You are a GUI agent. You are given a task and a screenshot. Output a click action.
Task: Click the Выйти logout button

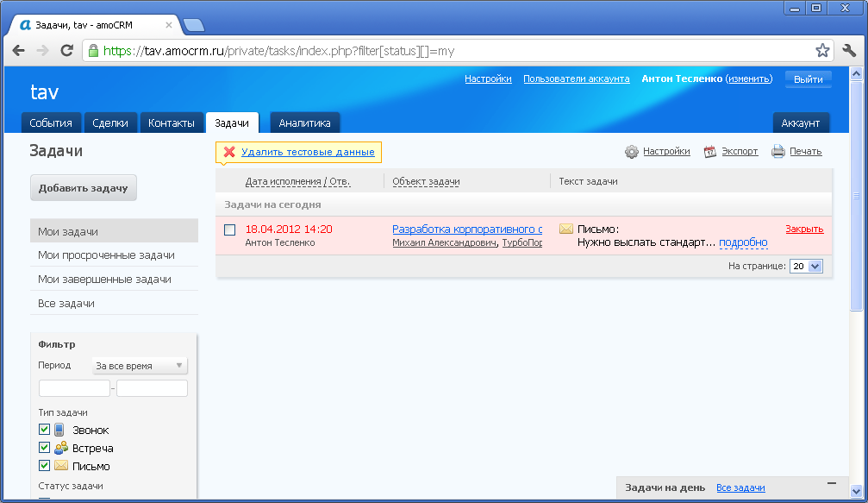pos(809,79)
